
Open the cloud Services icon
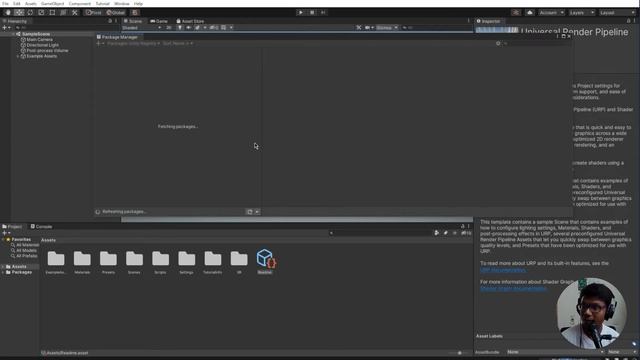[x=530, y=13]
